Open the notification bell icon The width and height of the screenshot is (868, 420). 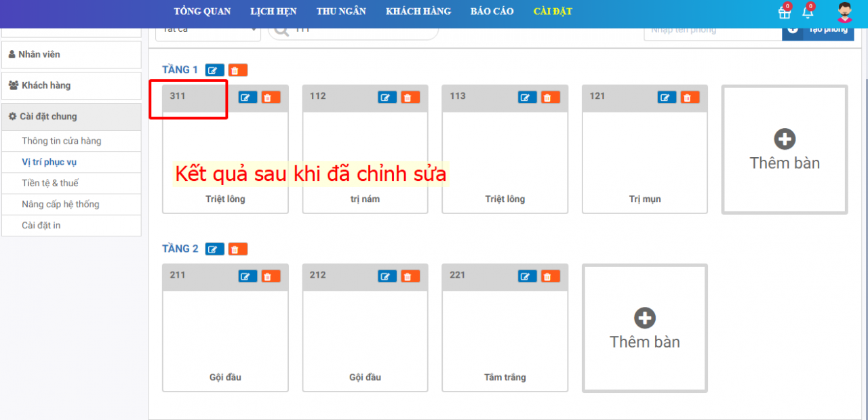[808, 12]
